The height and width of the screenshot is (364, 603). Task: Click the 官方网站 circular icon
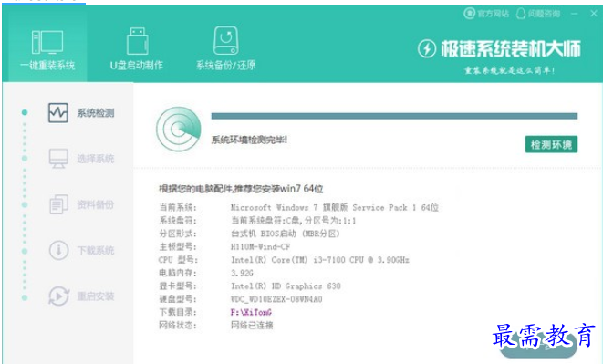[x=469, y=14]
